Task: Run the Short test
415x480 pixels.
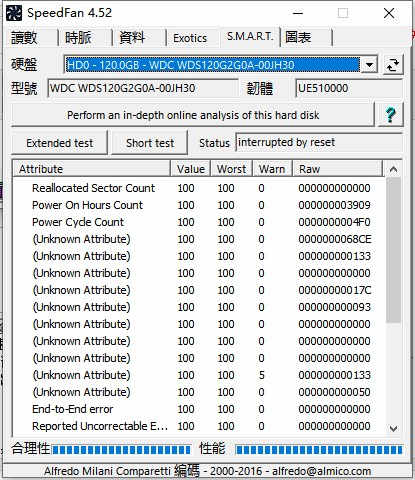Action: click(150, 143)
